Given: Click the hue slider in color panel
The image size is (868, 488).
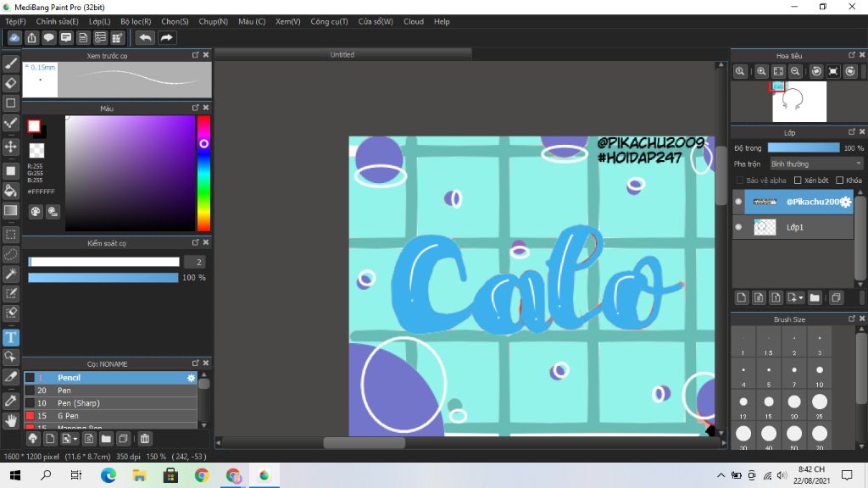Looking at the screenshot, I should (x=203, y=173).
